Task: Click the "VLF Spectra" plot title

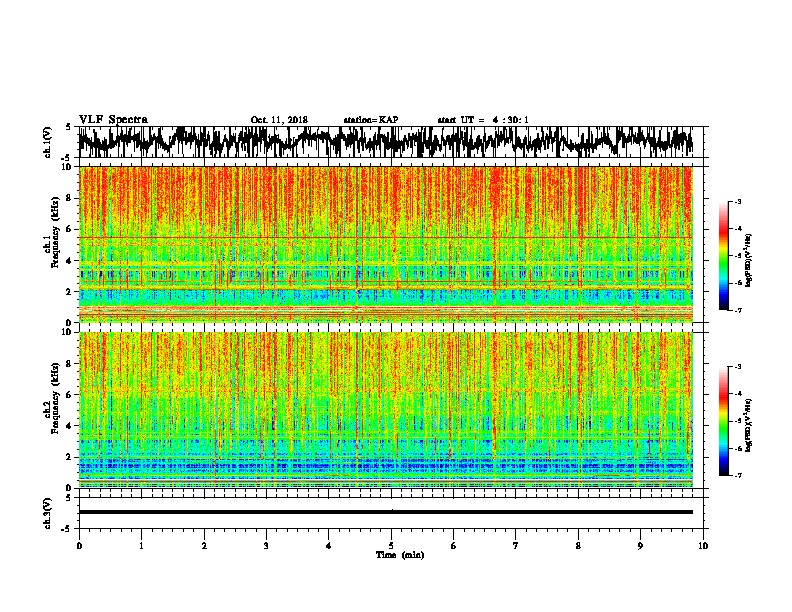Action: 113,120
